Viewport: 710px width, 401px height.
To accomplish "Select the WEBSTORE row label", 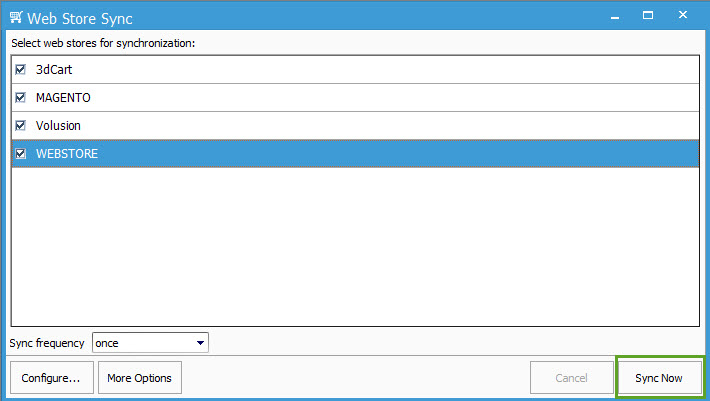I will click(x=67, y=153).
